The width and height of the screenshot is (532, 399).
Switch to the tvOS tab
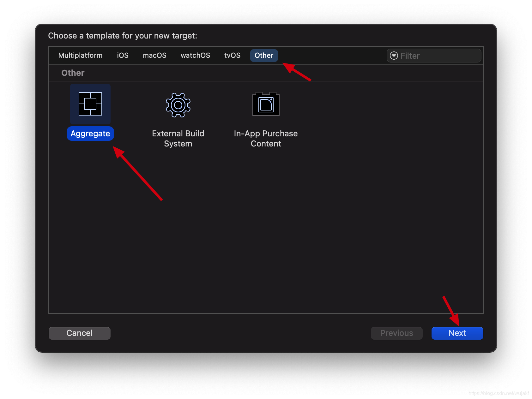coord(232,55)
